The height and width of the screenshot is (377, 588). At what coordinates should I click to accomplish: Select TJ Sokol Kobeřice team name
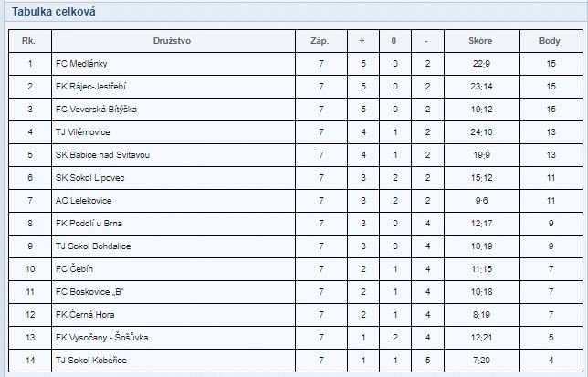(x=91, y=361)
